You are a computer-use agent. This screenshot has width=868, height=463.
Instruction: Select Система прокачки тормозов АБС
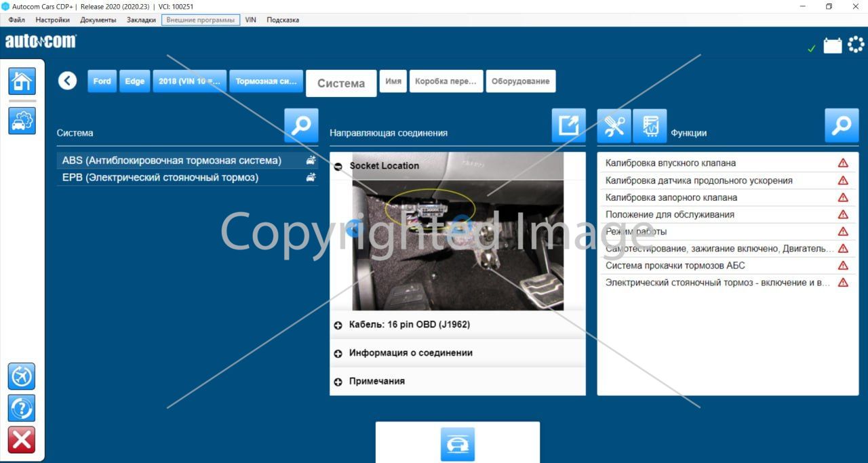tap(727, 266)
